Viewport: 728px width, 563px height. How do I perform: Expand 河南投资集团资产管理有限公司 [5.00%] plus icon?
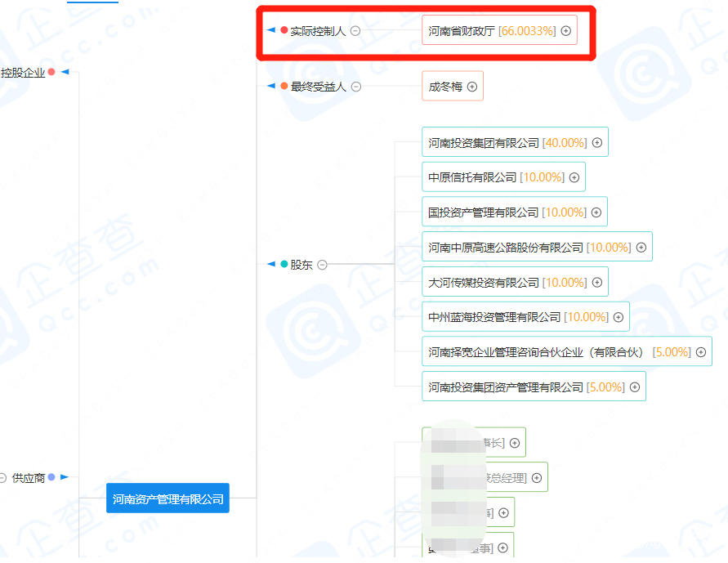coord(635,387)
